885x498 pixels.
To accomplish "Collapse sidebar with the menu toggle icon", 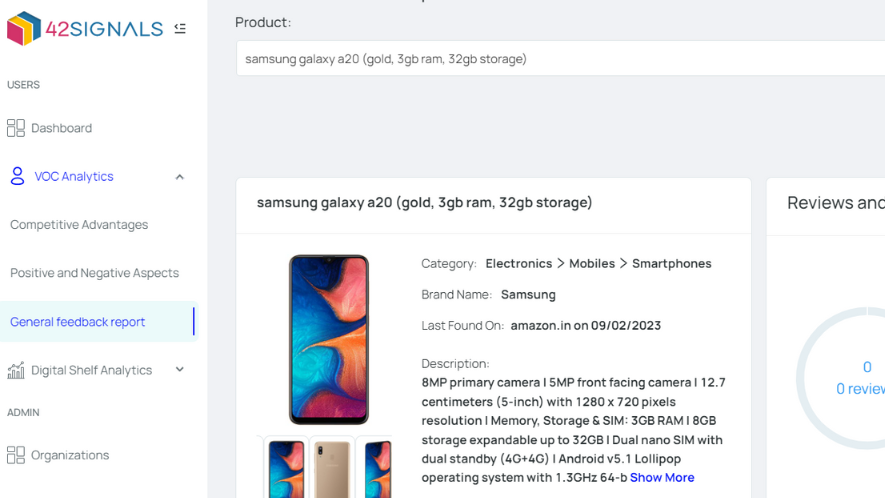I will coord(180,29).
